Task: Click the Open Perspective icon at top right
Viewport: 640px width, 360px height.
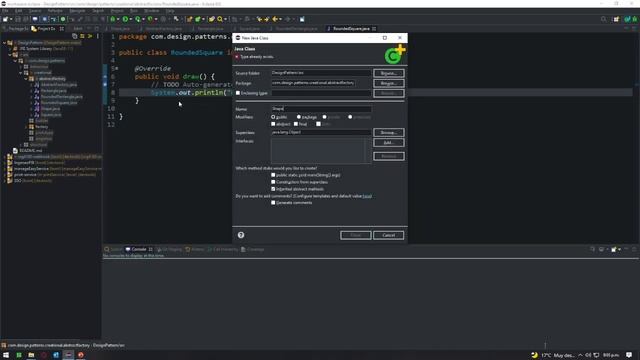Action: (616, 19)
